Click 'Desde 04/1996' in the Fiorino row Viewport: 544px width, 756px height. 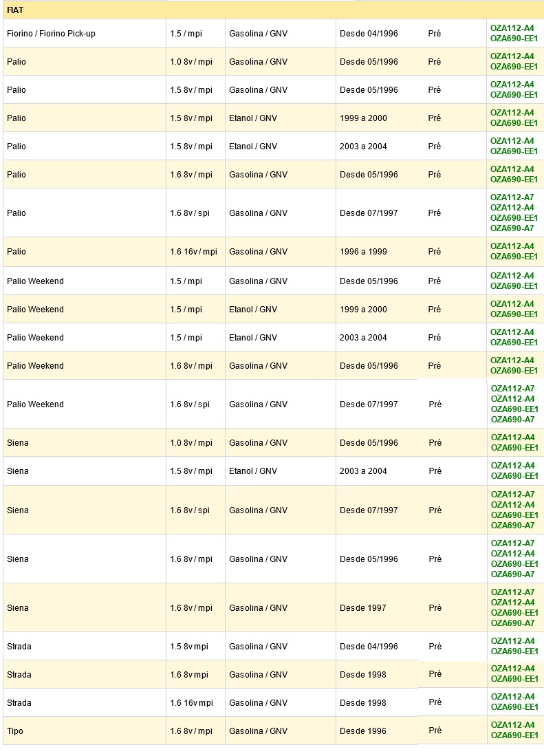(x=369, y=34)
